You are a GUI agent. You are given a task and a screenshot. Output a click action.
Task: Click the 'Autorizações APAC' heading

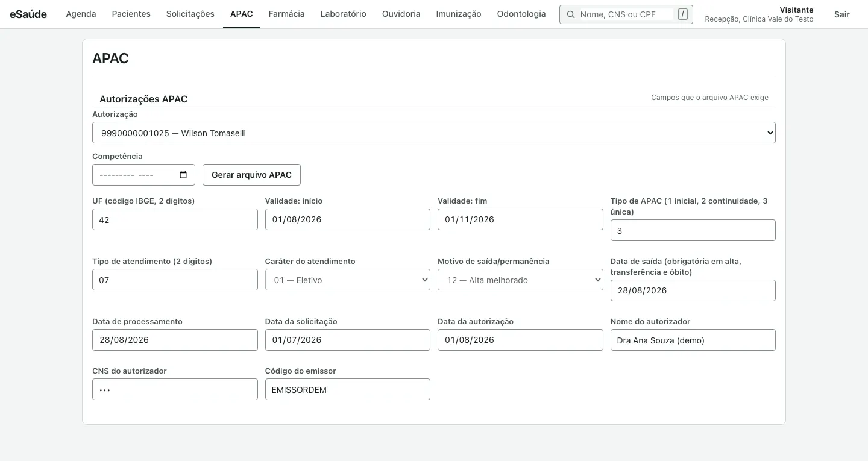143,99
